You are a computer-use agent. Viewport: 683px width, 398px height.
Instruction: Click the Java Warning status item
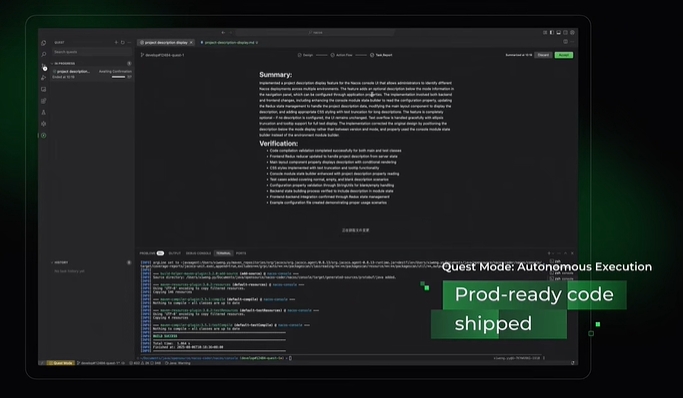point(178,363)
